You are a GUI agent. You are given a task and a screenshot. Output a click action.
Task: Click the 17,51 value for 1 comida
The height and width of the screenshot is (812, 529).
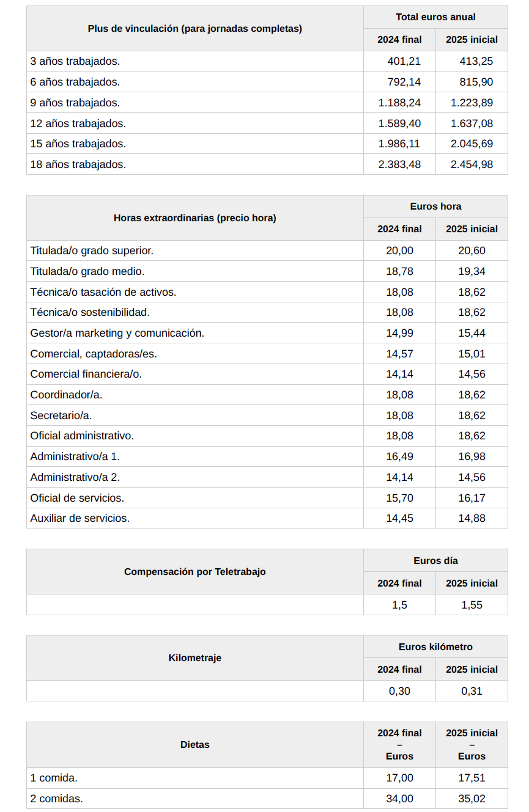pyautogui.click(x=472, y=778)
